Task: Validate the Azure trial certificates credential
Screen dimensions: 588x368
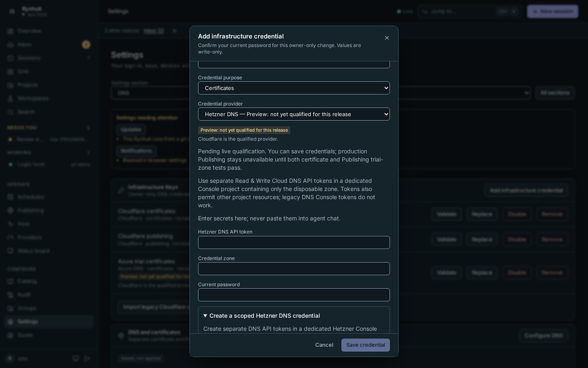Action: click(446, 273)
